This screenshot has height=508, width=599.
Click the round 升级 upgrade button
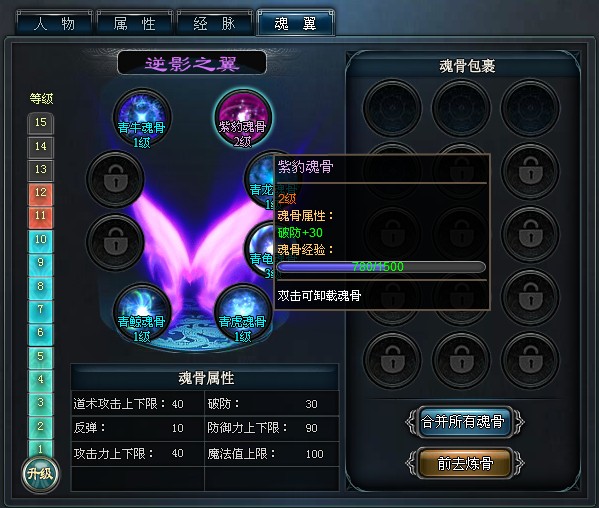pos(40,474)
